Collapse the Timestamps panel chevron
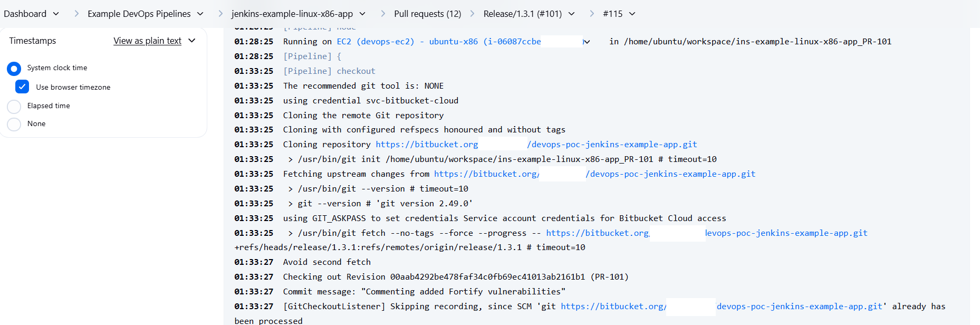 tap(192, 41)
